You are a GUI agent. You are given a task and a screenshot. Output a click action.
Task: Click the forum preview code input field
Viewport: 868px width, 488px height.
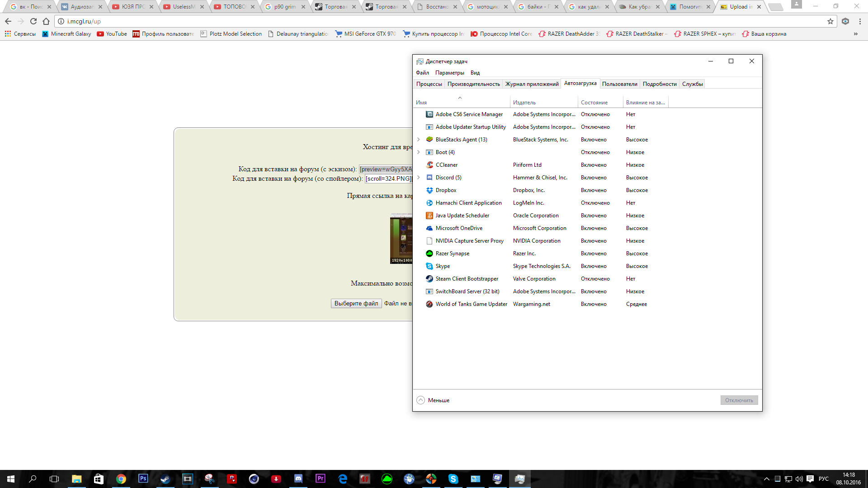pos(386,169)
